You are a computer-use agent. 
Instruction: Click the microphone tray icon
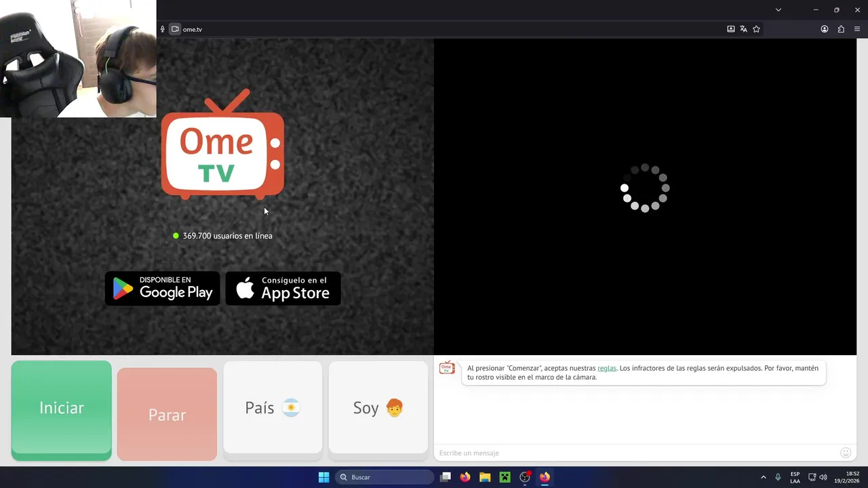click(778, 477)
